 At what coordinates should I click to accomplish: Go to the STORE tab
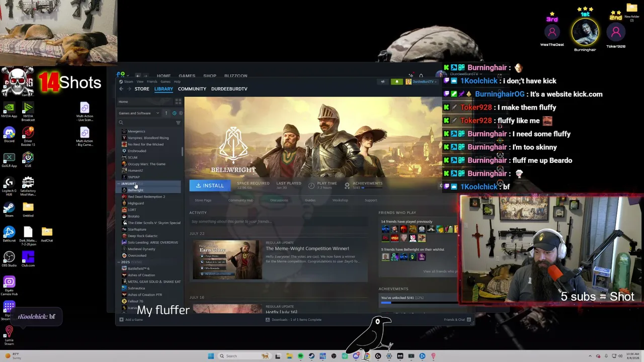pos(142,89)
